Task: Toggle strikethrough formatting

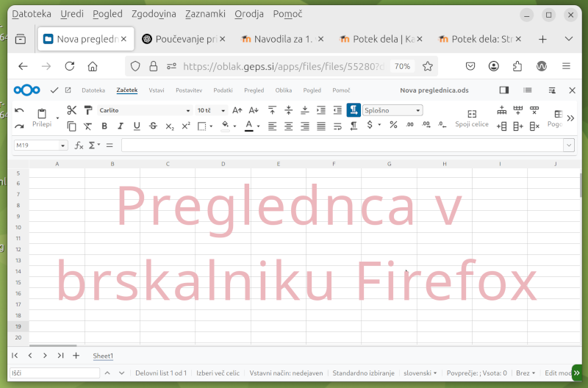Action: 153,126
